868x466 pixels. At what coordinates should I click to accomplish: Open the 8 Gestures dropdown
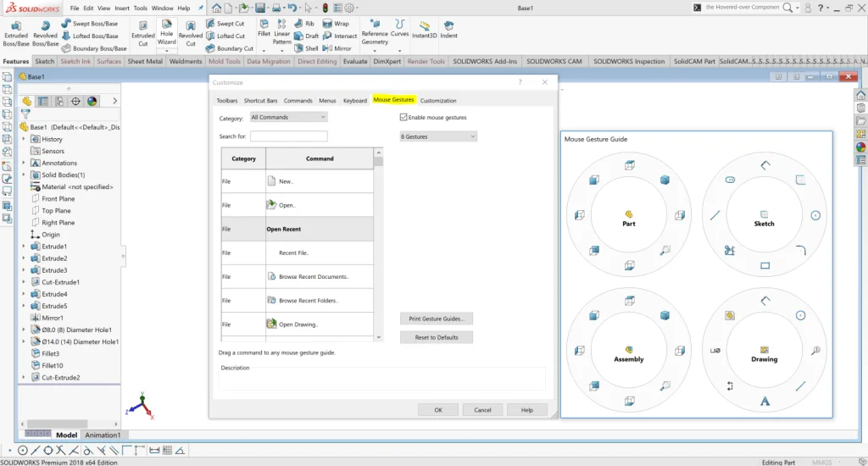pyautogui.click(x=438, y=136)
